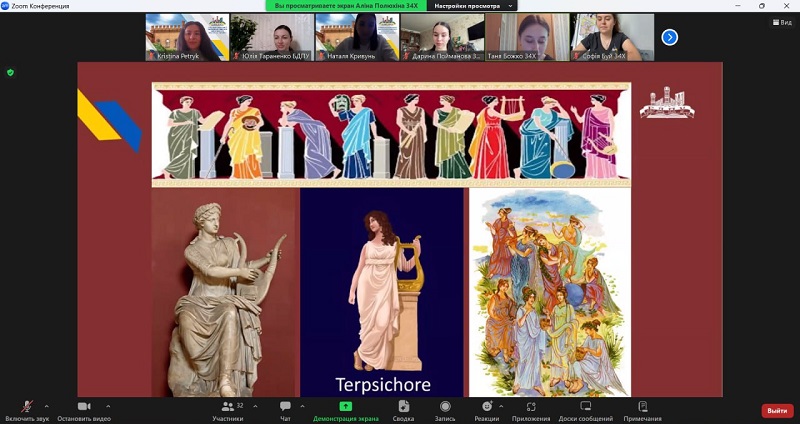Open the Notes (Примечания) tool
Image resolution: width=800 pixels, height=424 pixels.
point(642,407)
